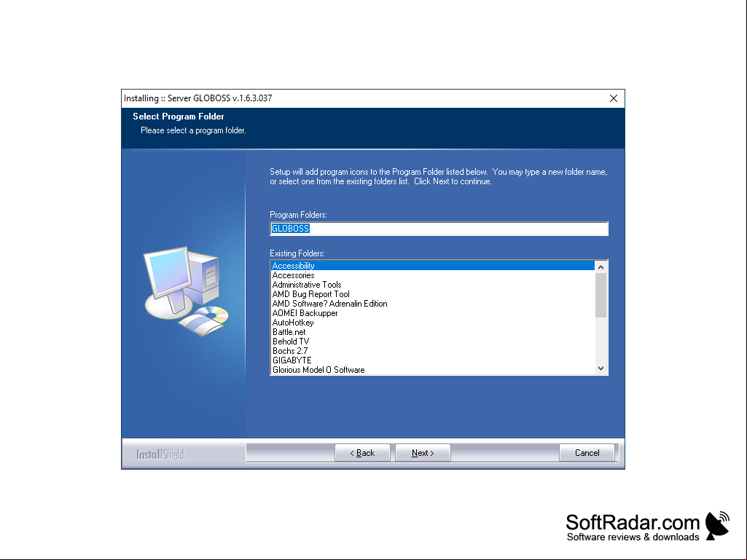Select Behold TV folder
Screen dimensions: 747x560
point(433,342)
